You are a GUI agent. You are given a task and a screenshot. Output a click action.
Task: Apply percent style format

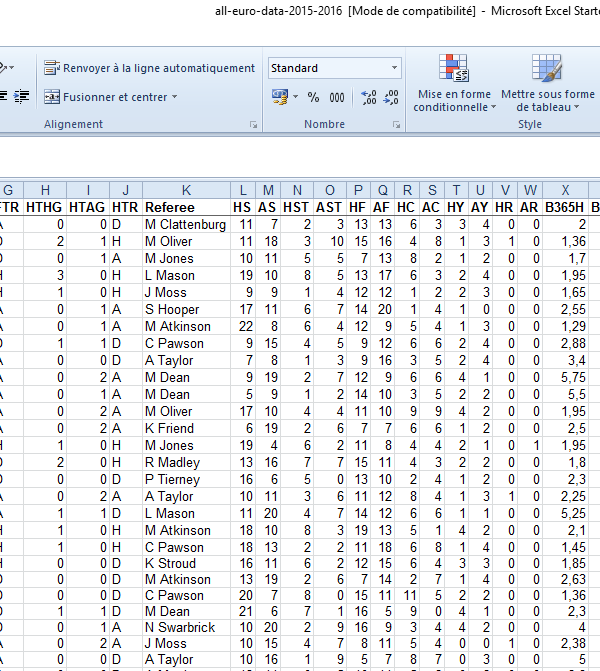point(313,97)
